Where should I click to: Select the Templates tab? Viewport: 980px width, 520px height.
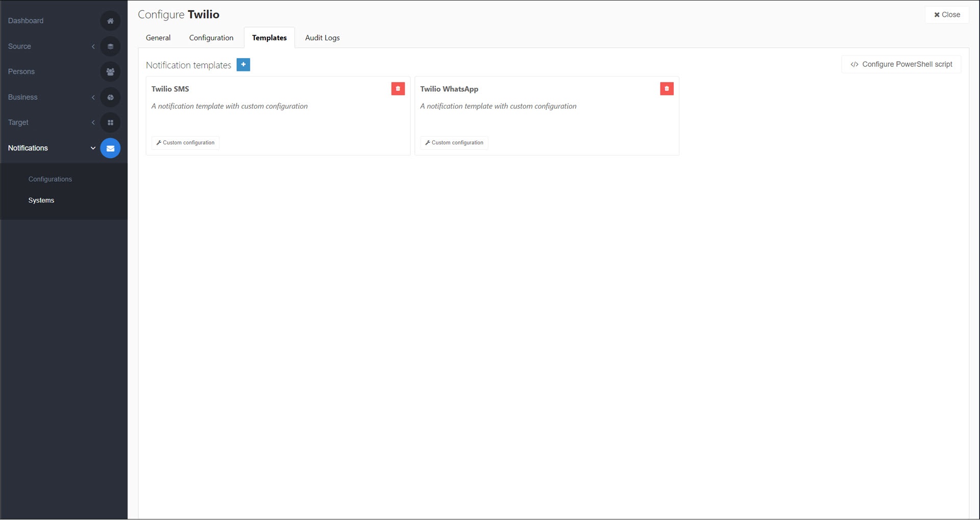coord(269,38)
